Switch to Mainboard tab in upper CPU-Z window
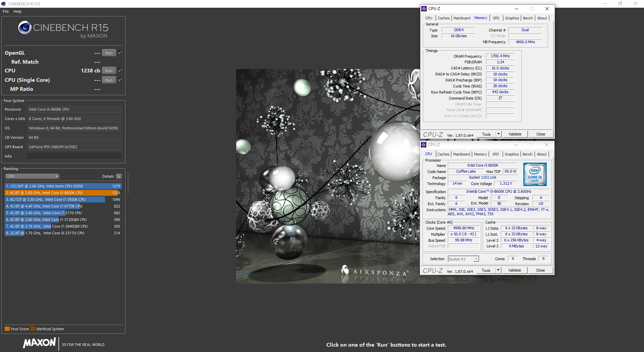 [462, 18]
